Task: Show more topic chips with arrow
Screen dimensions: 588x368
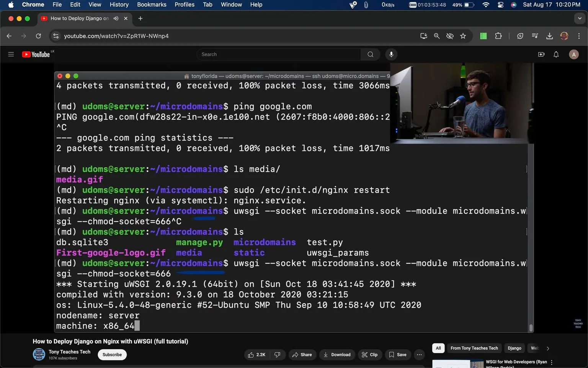Action: click(x=548, y=348)
